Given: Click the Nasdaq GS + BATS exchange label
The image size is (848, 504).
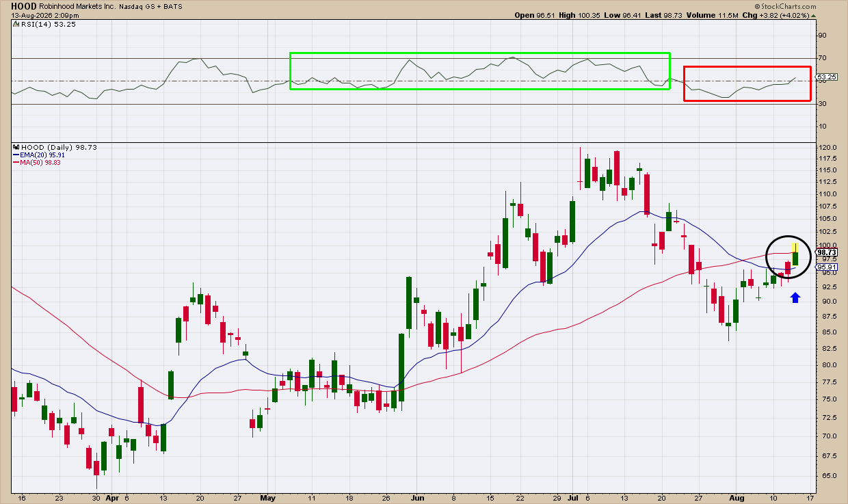Looking at the screenshot, I should (x=150, y=6).
